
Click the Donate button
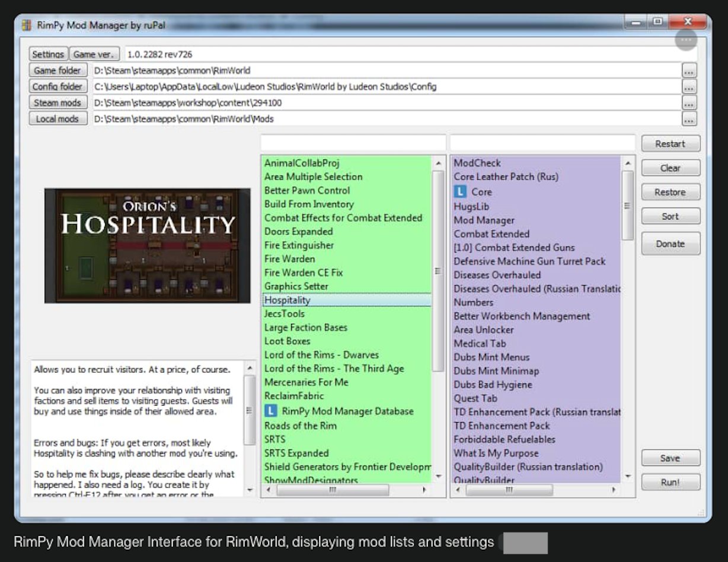(x=670, y=244)
